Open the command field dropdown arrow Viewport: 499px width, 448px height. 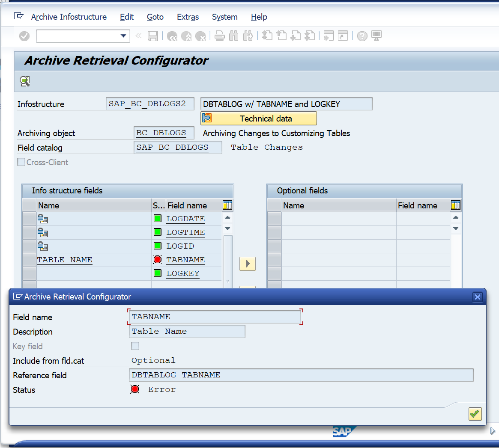123,36
